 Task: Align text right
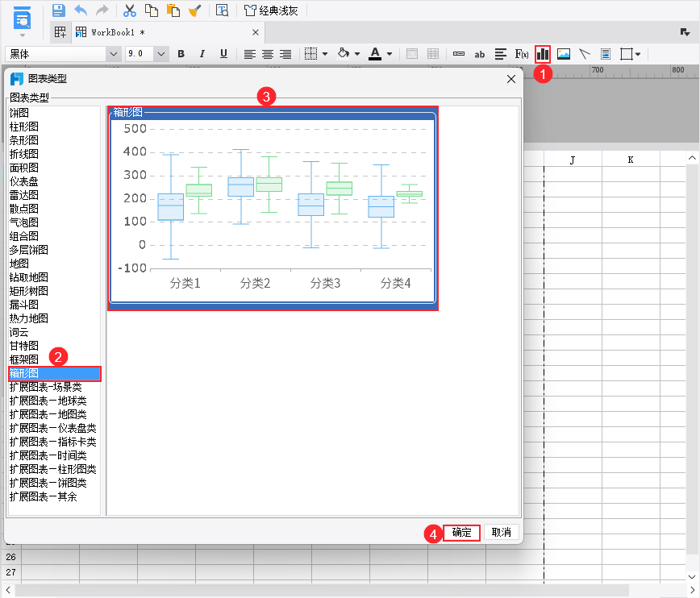(x=285, y=54)
